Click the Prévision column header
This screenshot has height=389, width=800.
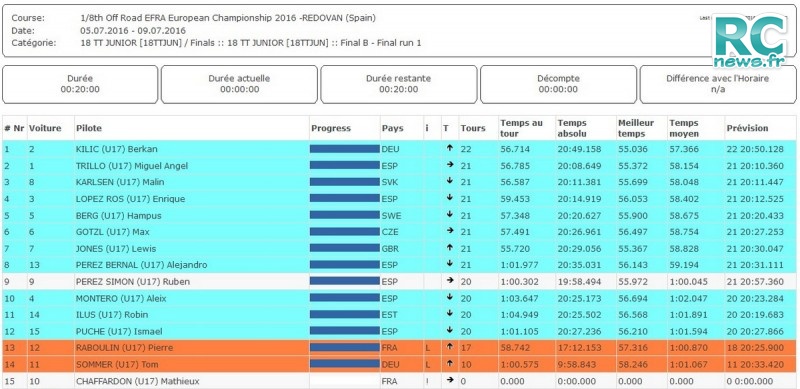coord(747,128)
